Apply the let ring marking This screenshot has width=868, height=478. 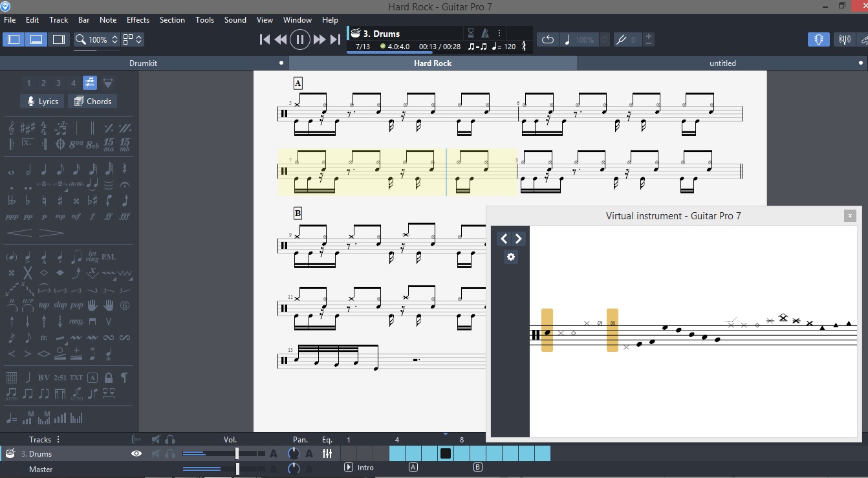click(x=92, y=257)
